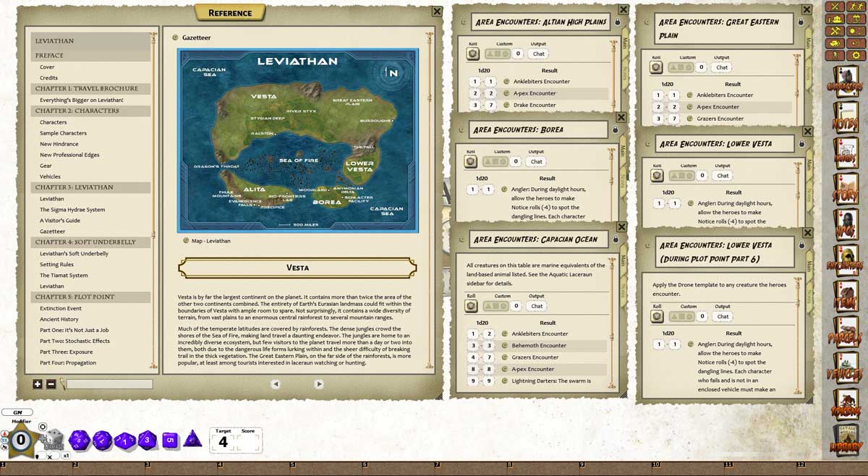Click the Roll die button in Altian High Plains

click(472, 54)
